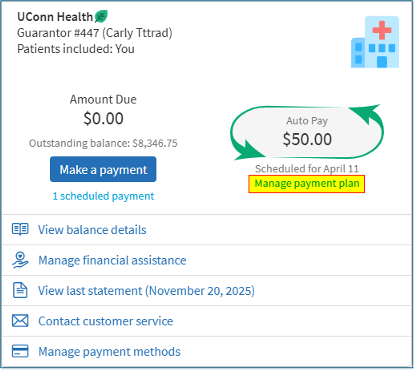
Task: Click the Amount Due label
Action: click(103, 99)
